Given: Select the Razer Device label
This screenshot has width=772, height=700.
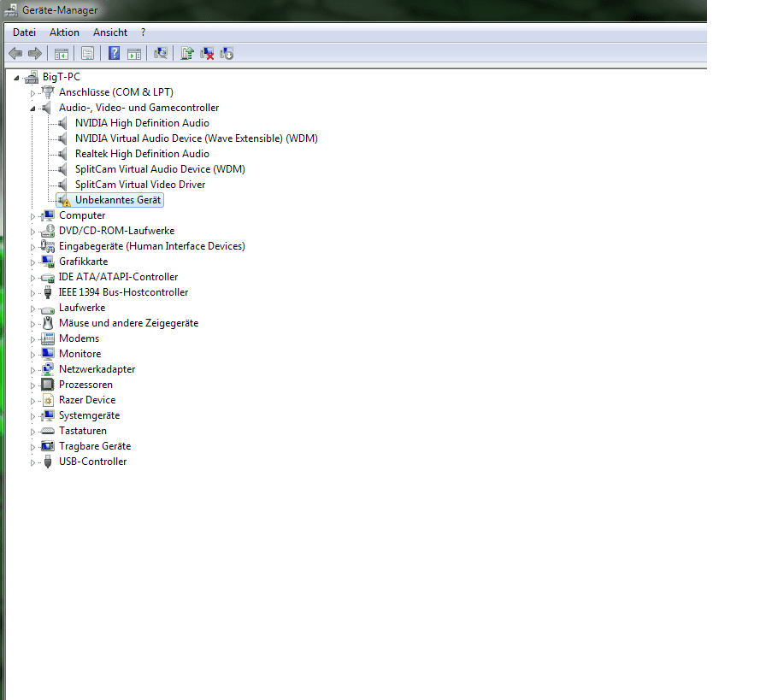Looking at the screenshot, I should tap(87, 400).
